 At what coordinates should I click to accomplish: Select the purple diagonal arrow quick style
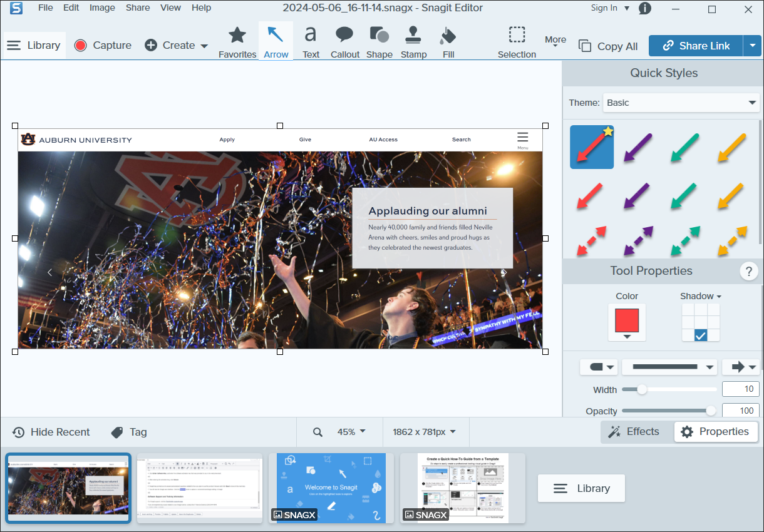pyautogui.click(x=637, y=146)
